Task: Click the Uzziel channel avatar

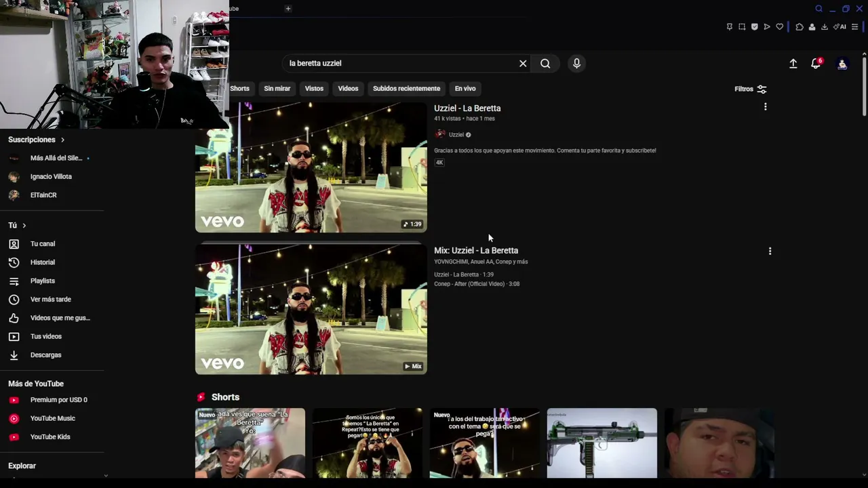Action: (x=440, y=135)
